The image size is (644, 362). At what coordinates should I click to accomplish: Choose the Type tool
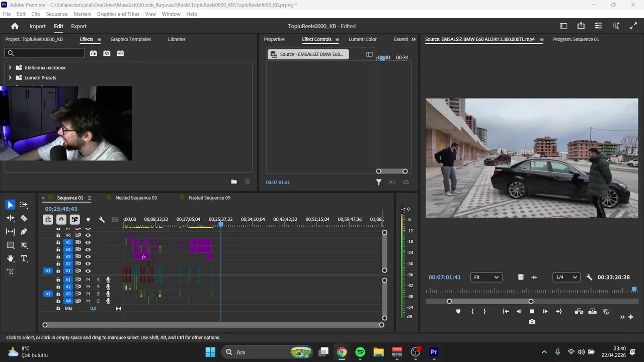24,258
